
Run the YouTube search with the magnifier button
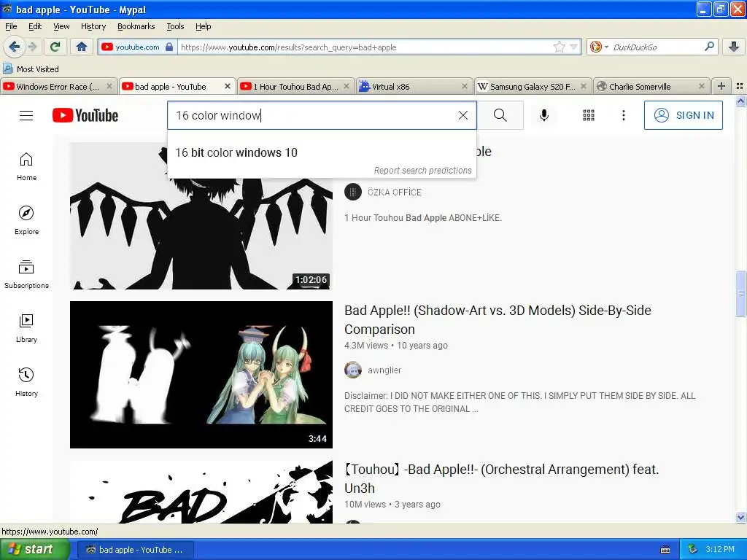[500, 115]
